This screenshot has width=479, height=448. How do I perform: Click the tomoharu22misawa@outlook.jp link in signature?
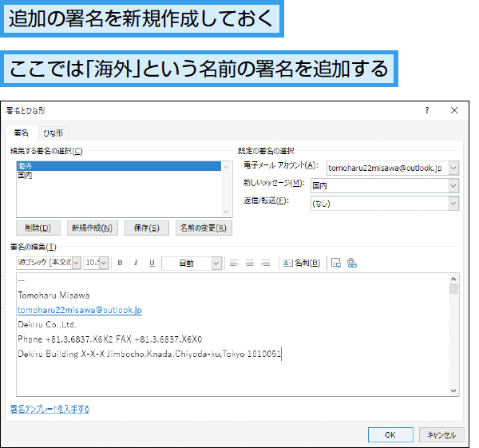80,310
